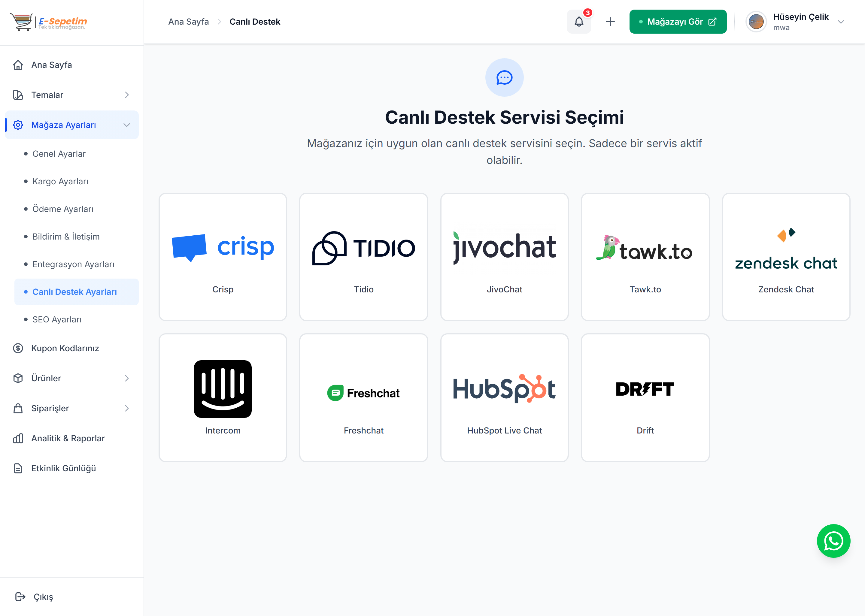This screenshot has height=616, width=865.
Task: Go to Ödeme Ayarları
Action: pyautogui.click(x=63, y=209)
